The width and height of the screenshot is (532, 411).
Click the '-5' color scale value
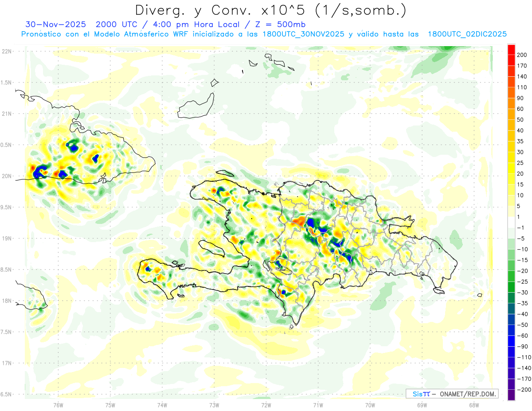520,239
